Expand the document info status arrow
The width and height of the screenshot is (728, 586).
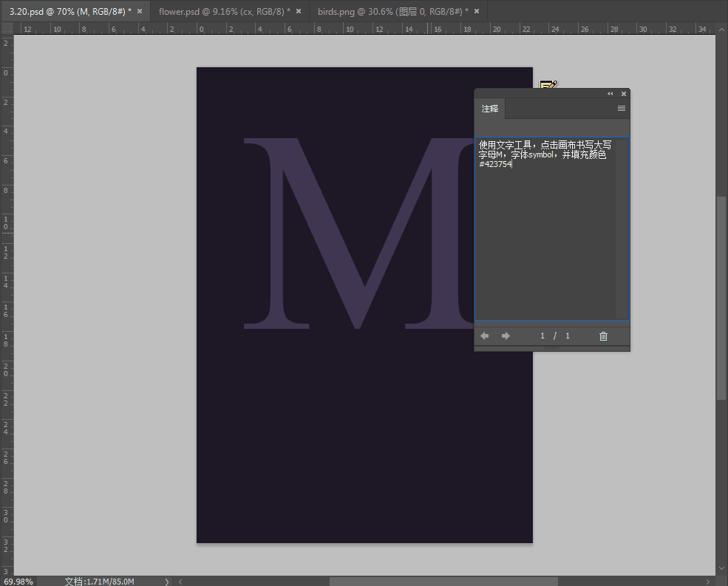[x=167, y=582]
